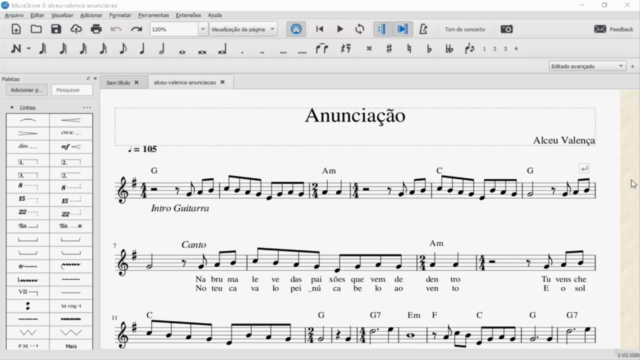Select voice 1

[484, 49]
